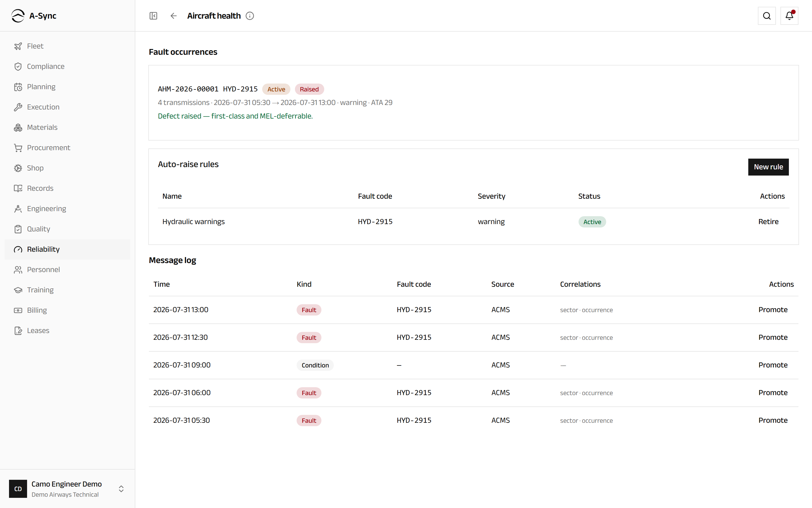This screenshot has height=508, width=812.
Task: Open Training section
Action: [x=67, y=290]
